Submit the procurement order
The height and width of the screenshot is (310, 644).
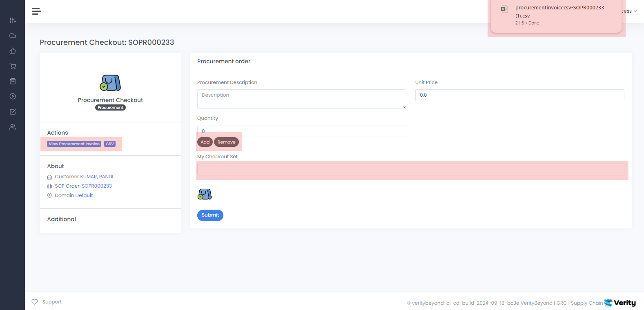click(x=210, y=215)
